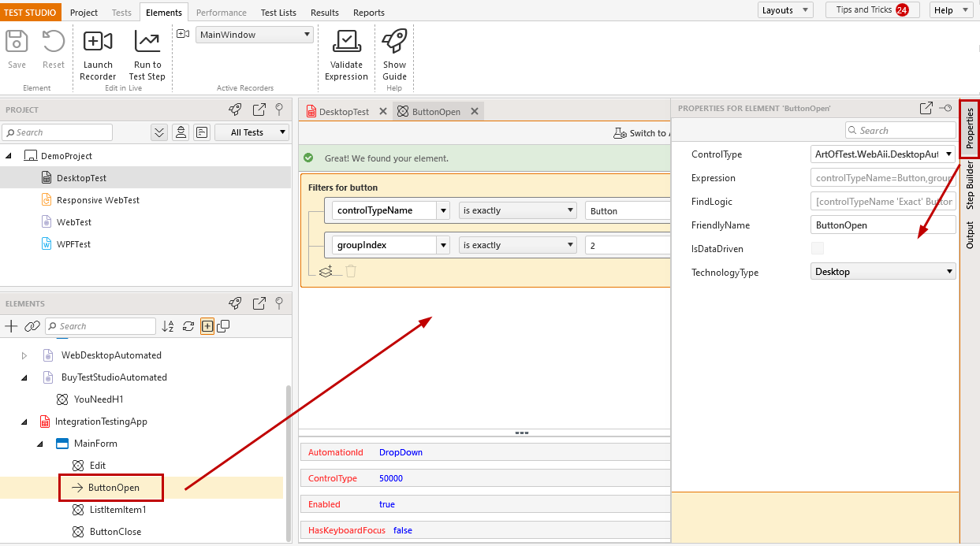Open the TechnologyType Desktop dropdown

[883, 272]
